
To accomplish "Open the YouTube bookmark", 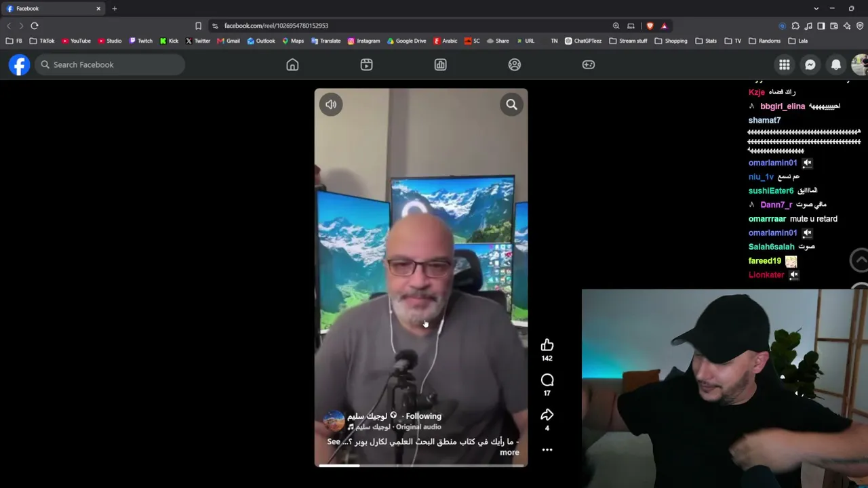I will [76, 41].
